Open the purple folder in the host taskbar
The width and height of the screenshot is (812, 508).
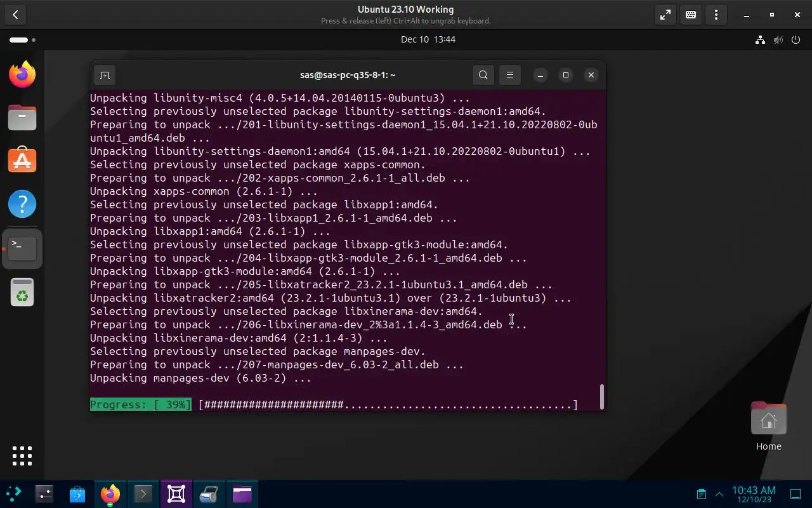click(242, 493)
